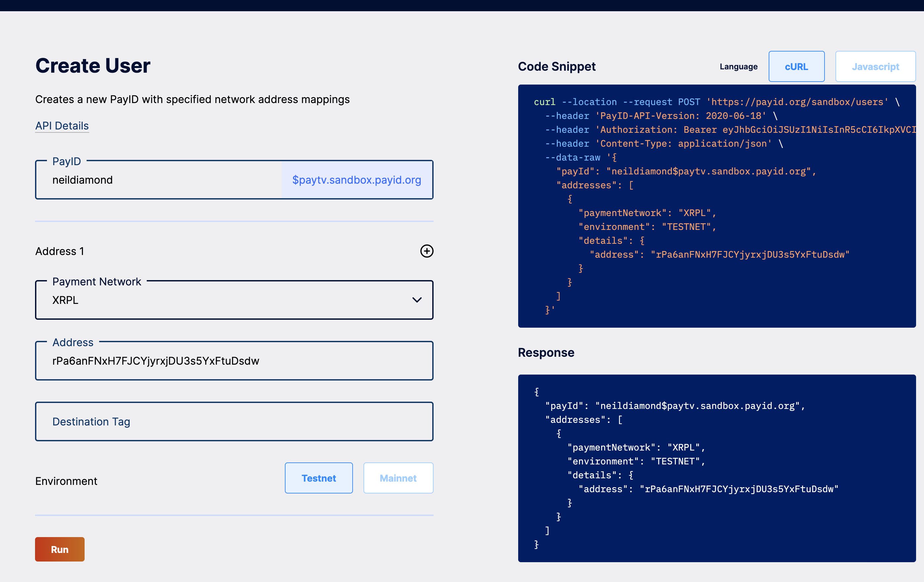The image size is (924, 582).
Task: Switch code snippet language to cURL
Action: tap(796, 66)
